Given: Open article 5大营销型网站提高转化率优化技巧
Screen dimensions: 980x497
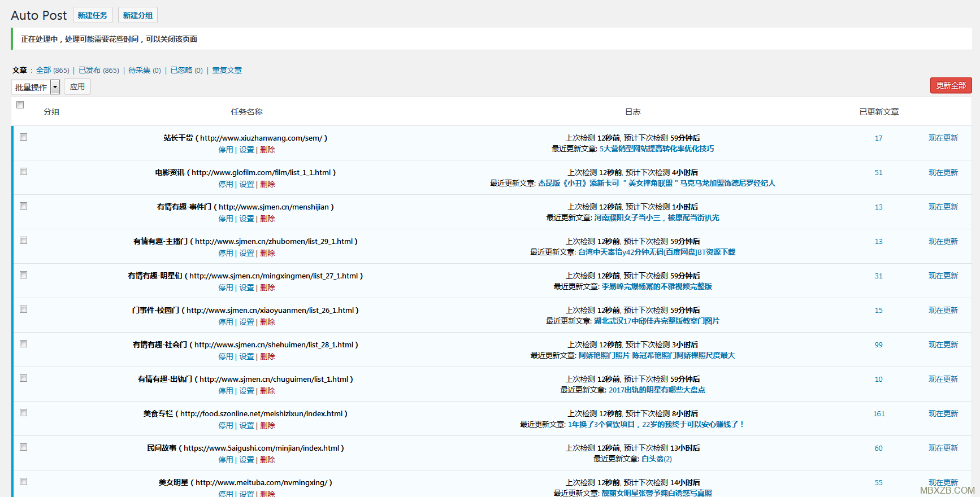Looking at the screenshot, I should pyautogui.click(x=657, y=149).
